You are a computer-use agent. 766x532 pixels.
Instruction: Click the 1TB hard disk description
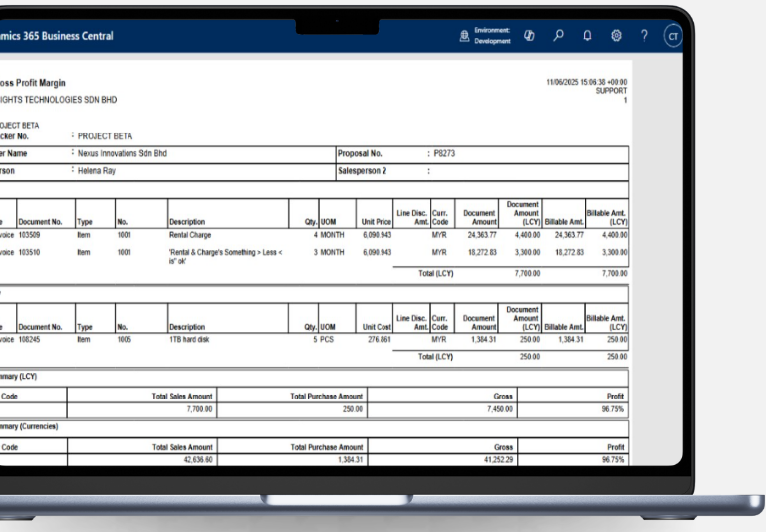click(192, 340)
